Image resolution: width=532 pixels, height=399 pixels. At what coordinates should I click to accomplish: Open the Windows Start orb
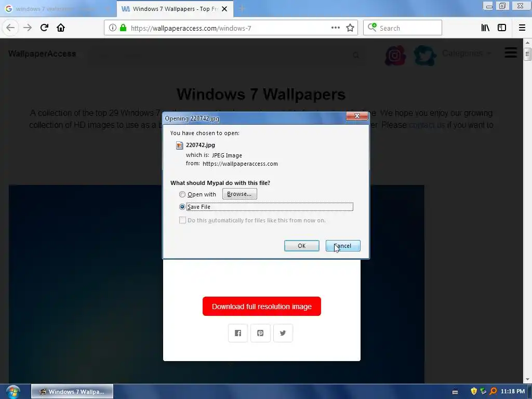click(13, 392)
